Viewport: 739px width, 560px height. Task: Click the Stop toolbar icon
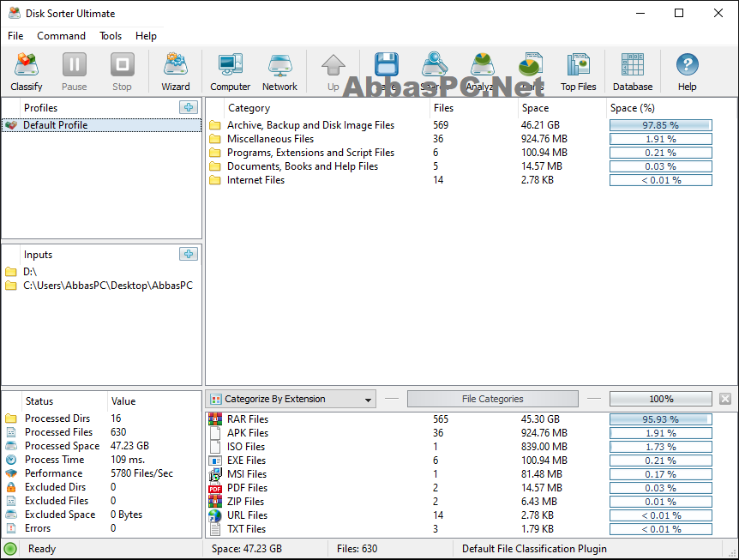tap(122, 72)
